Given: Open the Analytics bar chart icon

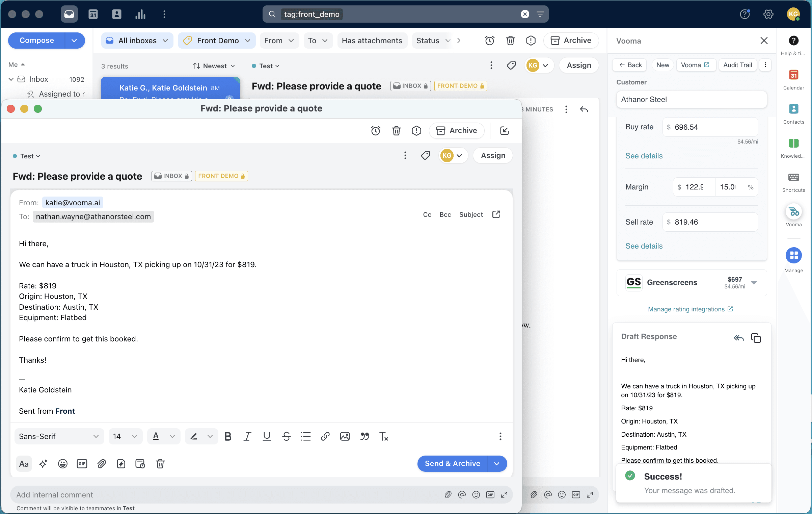Looking at the screenshot, I should click(140, 14).
